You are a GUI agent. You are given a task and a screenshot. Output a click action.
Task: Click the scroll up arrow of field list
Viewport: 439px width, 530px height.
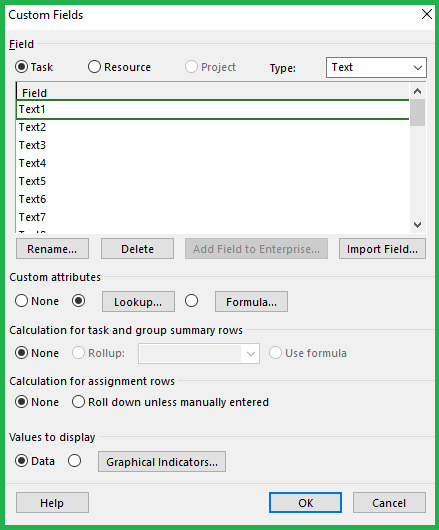[x=417, y=91]
